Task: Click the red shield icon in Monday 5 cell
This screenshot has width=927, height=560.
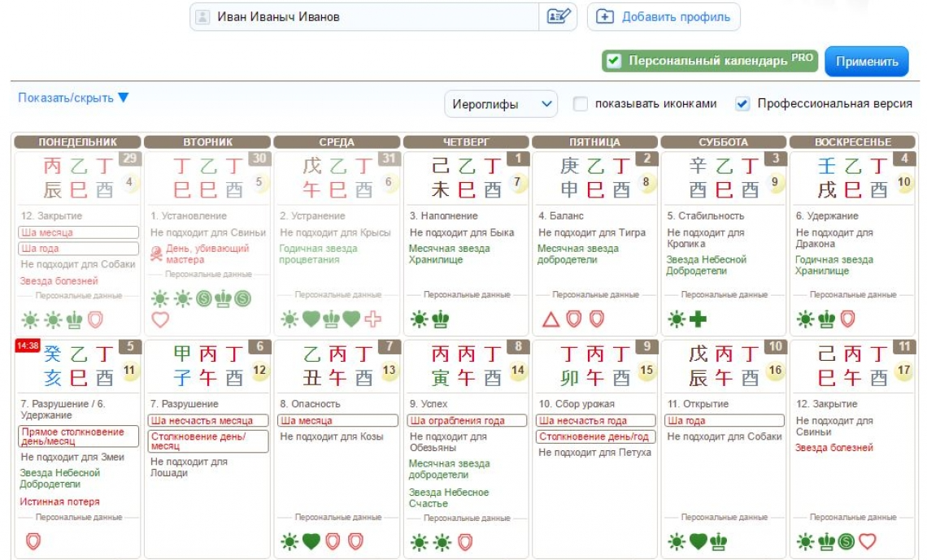Action: click(x=33, y=541)
